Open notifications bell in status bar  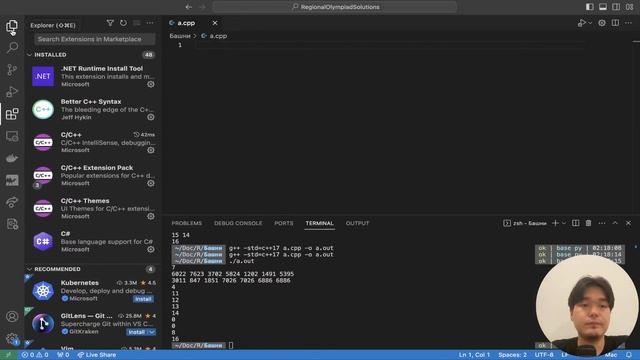629,355
